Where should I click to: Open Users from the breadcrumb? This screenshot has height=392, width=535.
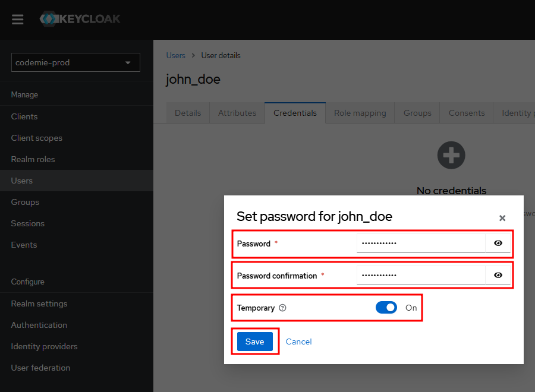click(x=175, y=55)
